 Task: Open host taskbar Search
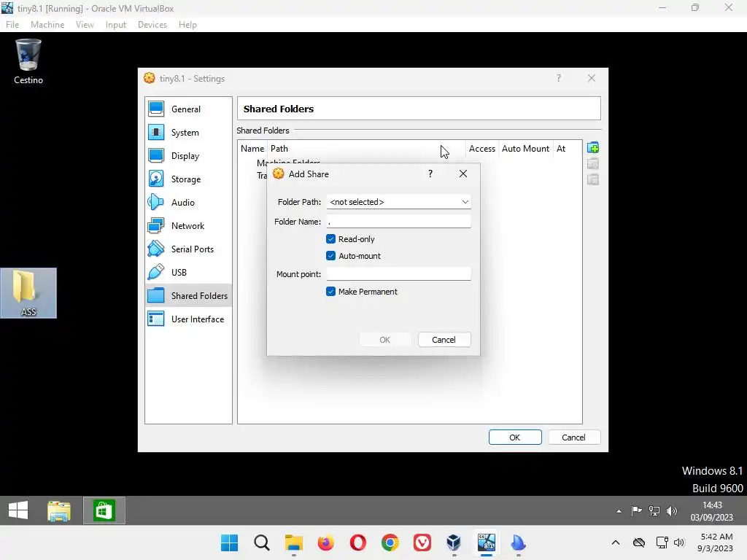[262, 542]
